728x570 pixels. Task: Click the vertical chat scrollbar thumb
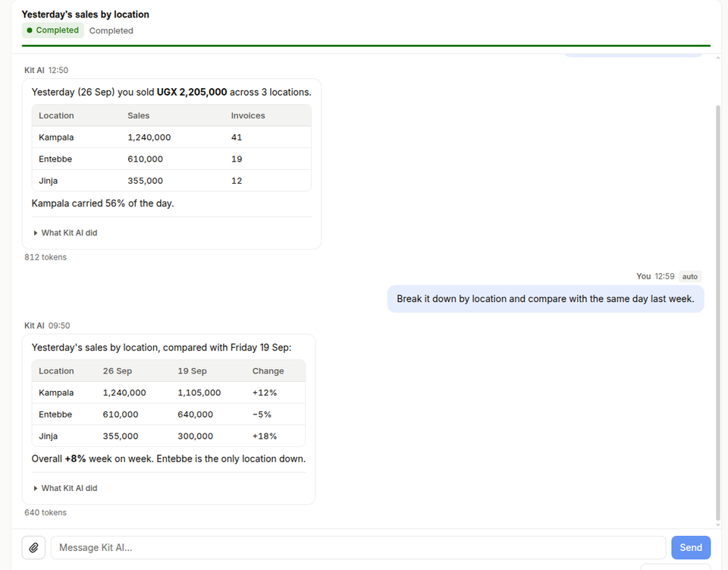[718, 313]
